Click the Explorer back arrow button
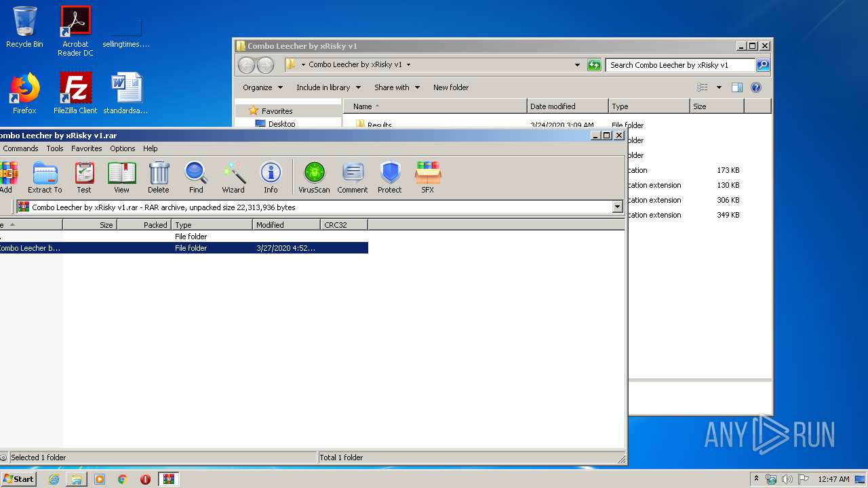868x488 pixels. [x=246, y=65]
